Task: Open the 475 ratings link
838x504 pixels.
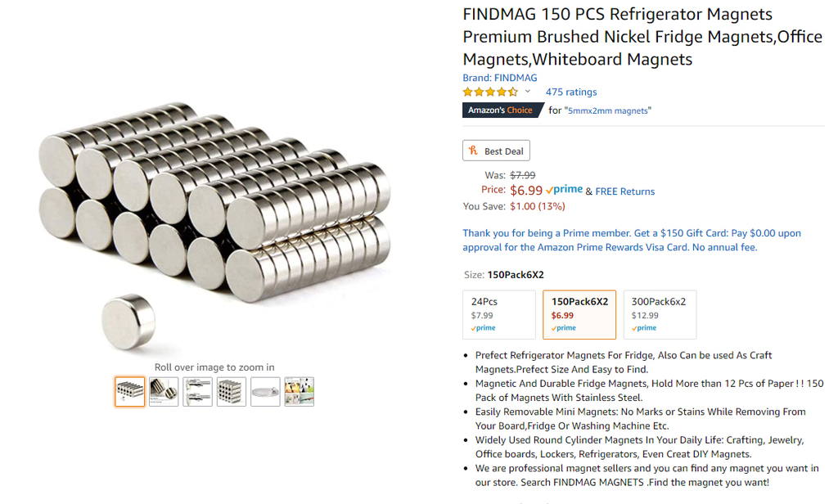Action: pos(571,92)
